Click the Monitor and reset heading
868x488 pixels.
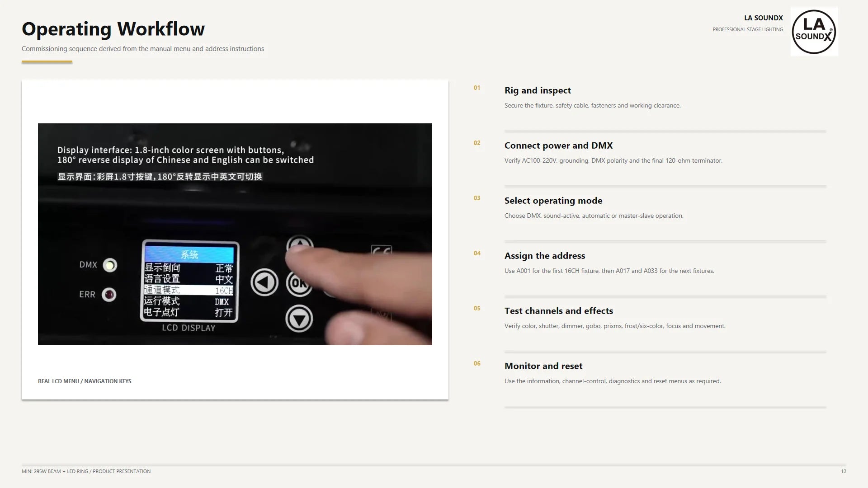tap(543, 366)
